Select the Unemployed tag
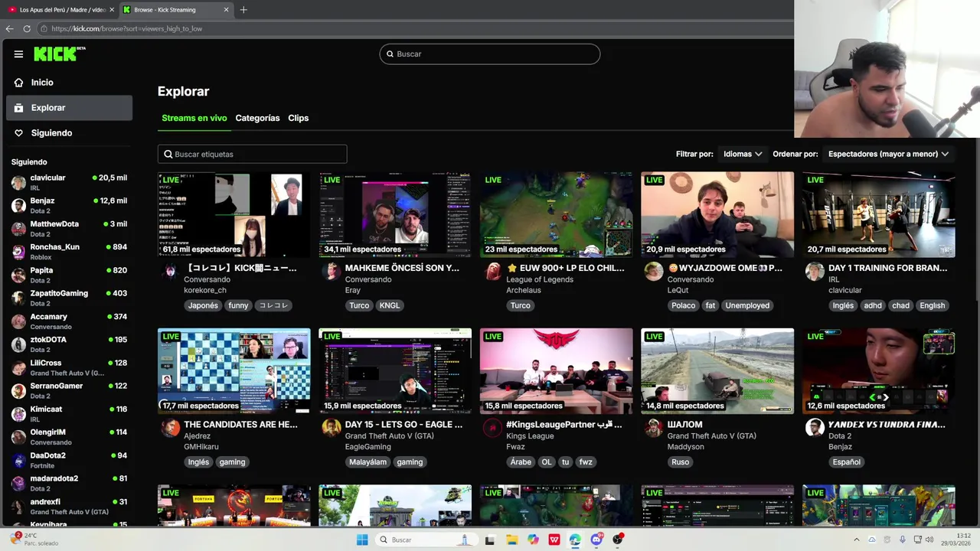Screen dimensions: 980x551 pyautogui.click(x=747, y=305)
